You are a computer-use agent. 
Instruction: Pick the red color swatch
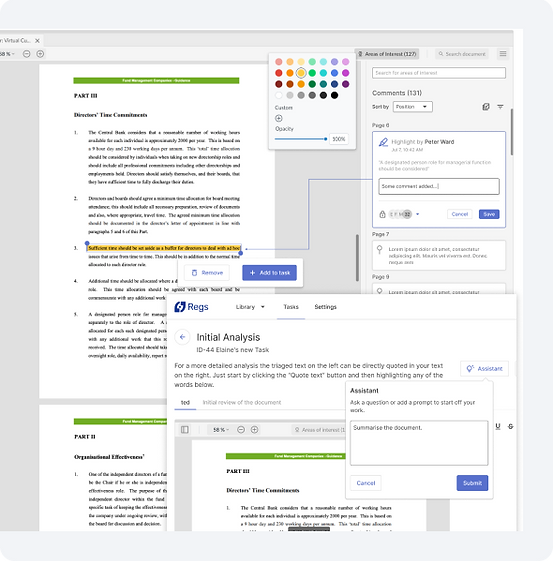pyautogui.click(x=279, y=73)
